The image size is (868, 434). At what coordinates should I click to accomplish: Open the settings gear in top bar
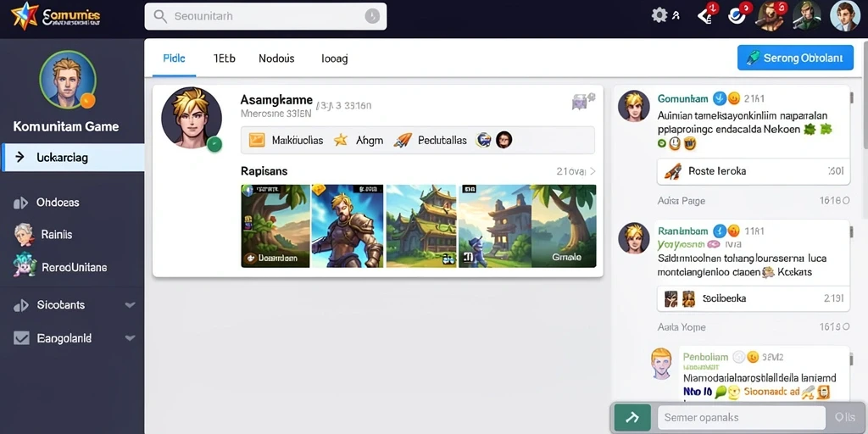point(659,15)
